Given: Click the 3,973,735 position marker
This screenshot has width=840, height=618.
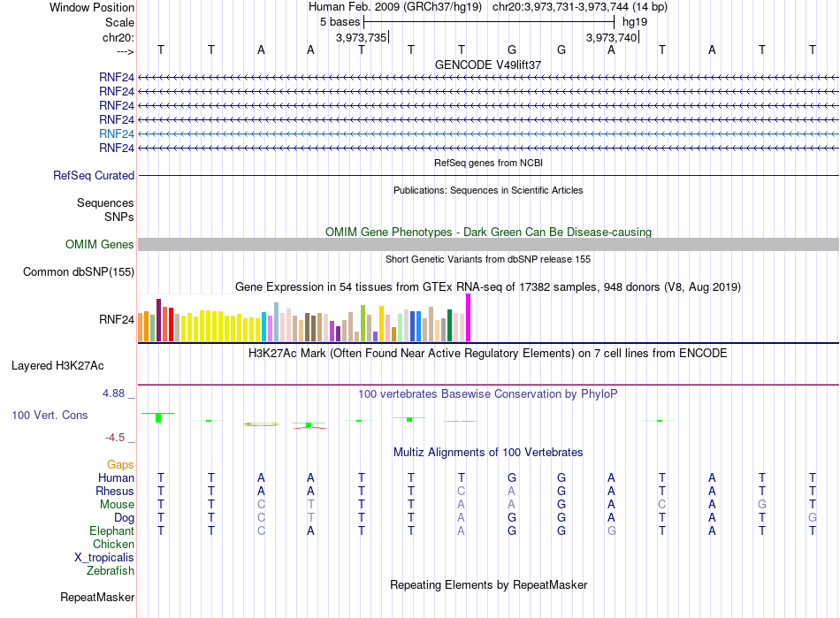Looking at the screenshot, I should pyautogui.click(x=361, y=37).
